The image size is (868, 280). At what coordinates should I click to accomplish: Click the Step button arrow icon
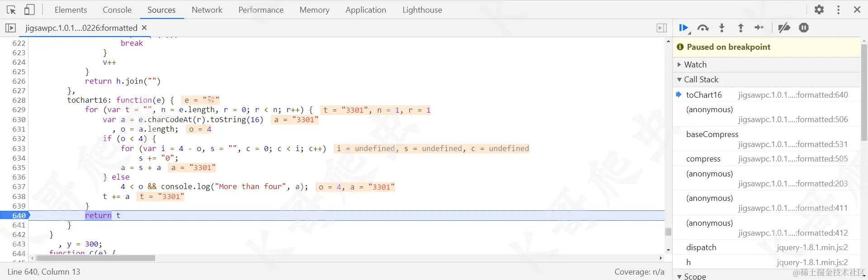759,28
